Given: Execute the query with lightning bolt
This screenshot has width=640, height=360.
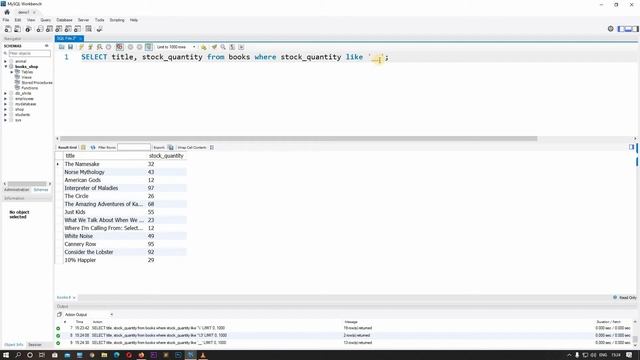Looking at the screenshot, I should click(81, 47).
